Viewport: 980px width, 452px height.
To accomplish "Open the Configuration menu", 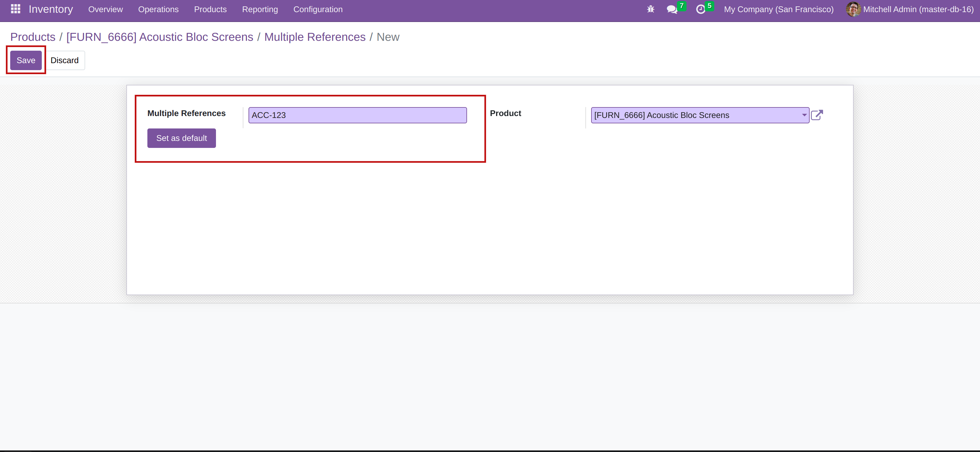I will point(318,10).
